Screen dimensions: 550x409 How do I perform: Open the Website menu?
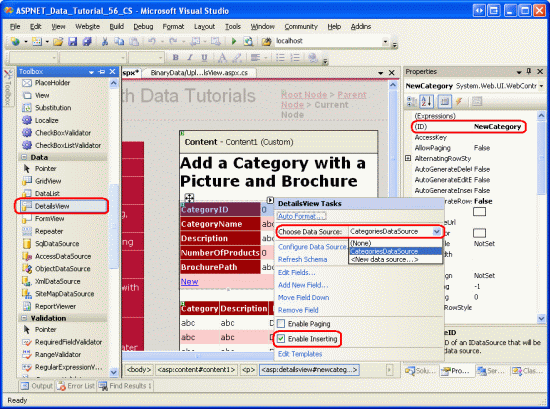[87, 27]
